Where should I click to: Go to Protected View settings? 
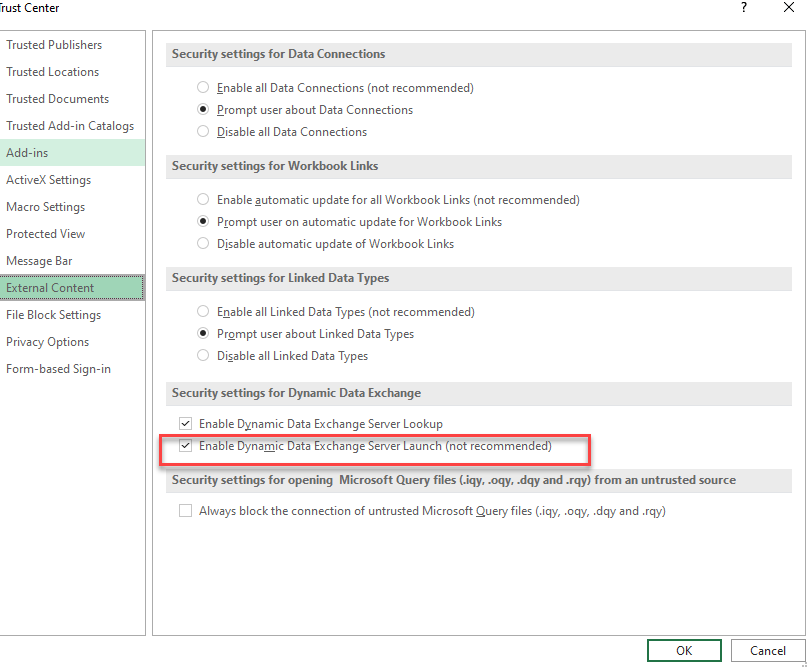pos(46,234)
